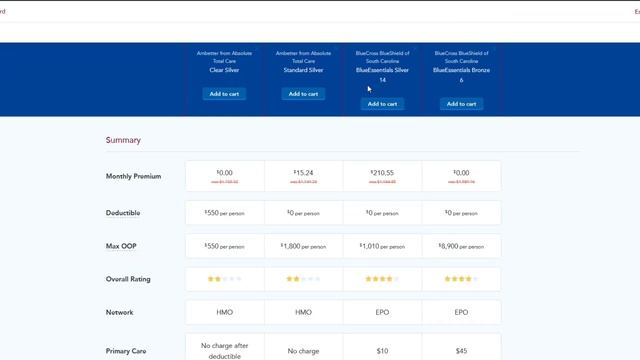Click the $8,900 per person Max OOP
The image size is (640, 360).
coord(461,246)
